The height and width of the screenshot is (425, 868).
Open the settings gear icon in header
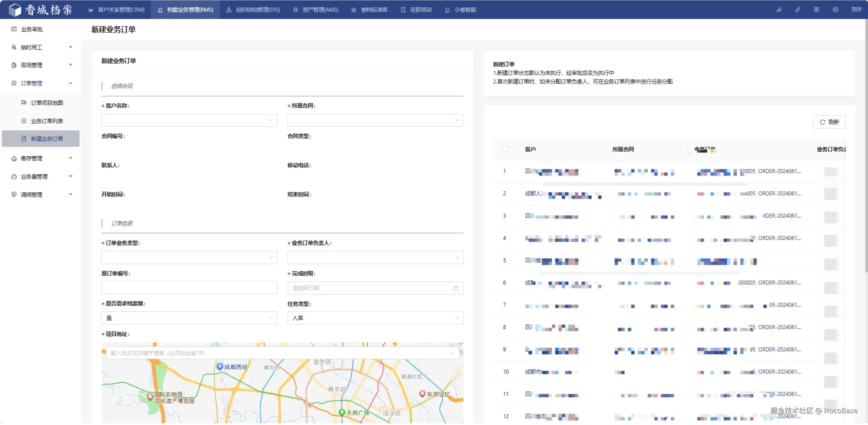[x=835, y=10]
